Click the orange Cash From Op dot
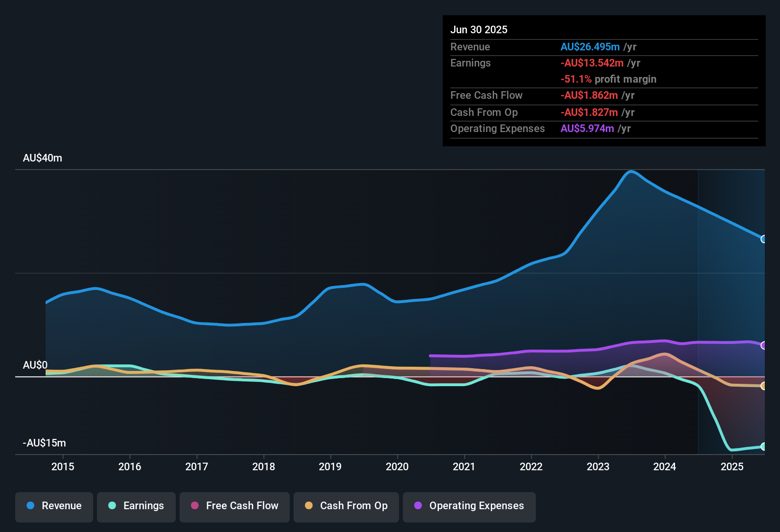 tap(309, 505)
